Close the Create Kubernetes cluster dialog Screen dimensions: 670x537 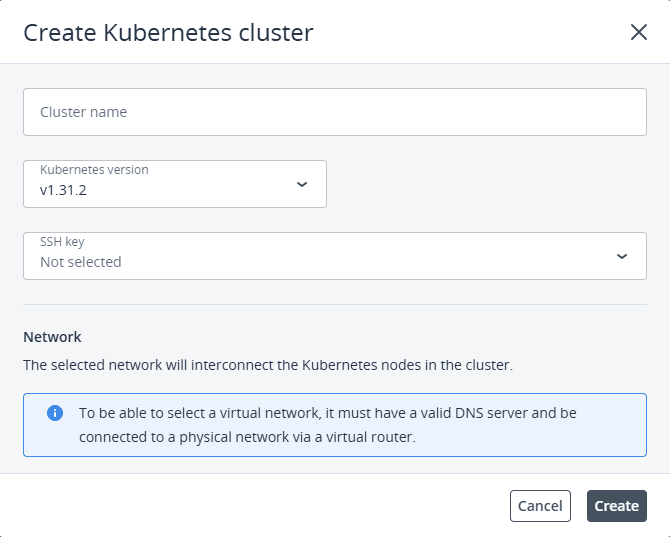click(x=639, y=32)
